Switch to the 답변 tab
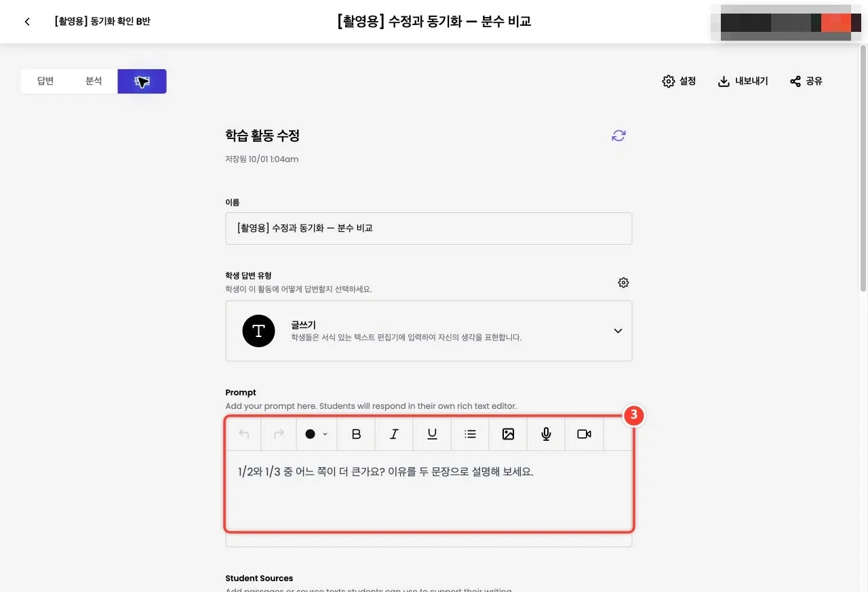 45,81
